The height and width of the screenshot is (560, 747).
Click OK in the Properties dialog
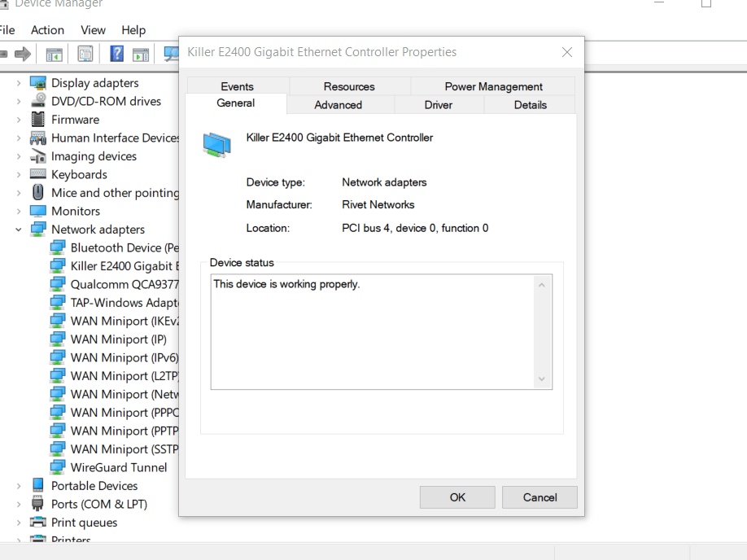[x=457, y=497]
